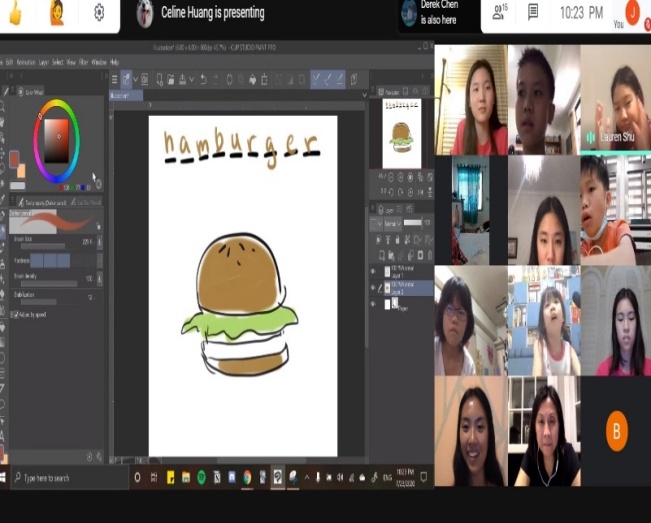Toggle visibility of Layer 1
The image size is (651, 523).
click(x=374, y=270)
